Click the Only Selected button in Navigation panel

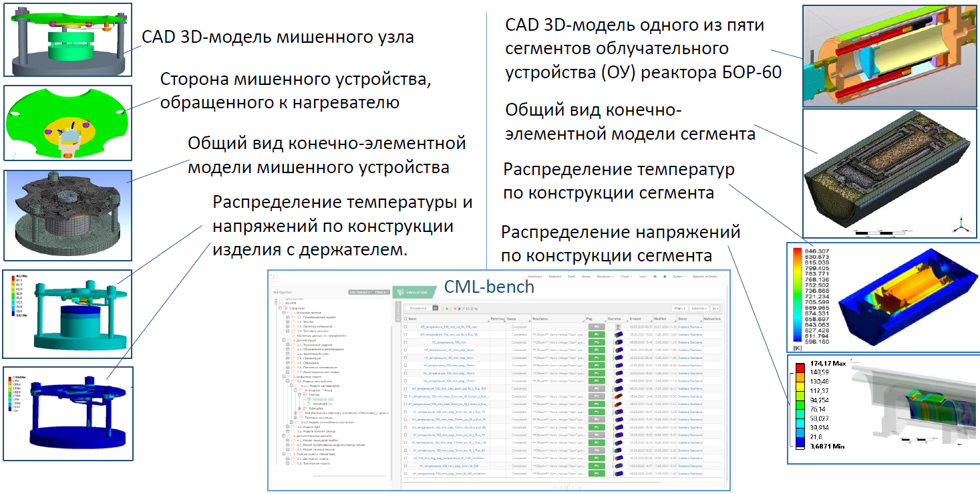[x=361, y=292]
